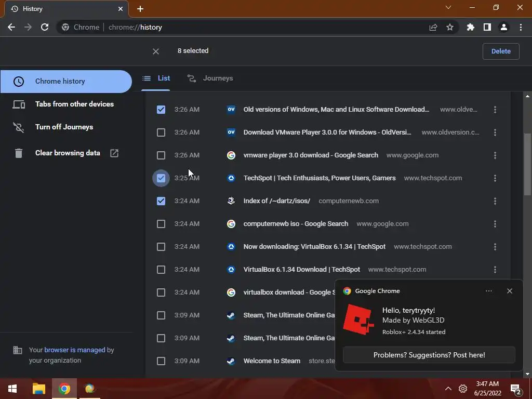Click the history list scrollbar thumb
The height and width of the screenshot is (399, 532).
[x=527, y=165]
